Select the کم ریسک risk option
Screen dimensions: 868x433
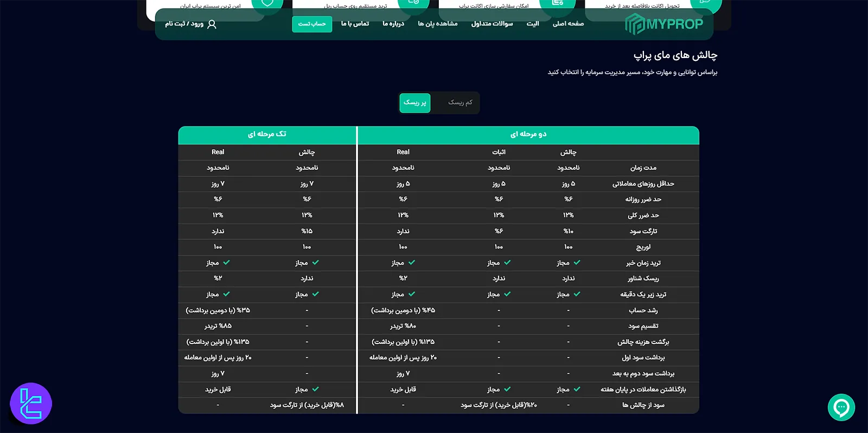(x=460, y=103)
